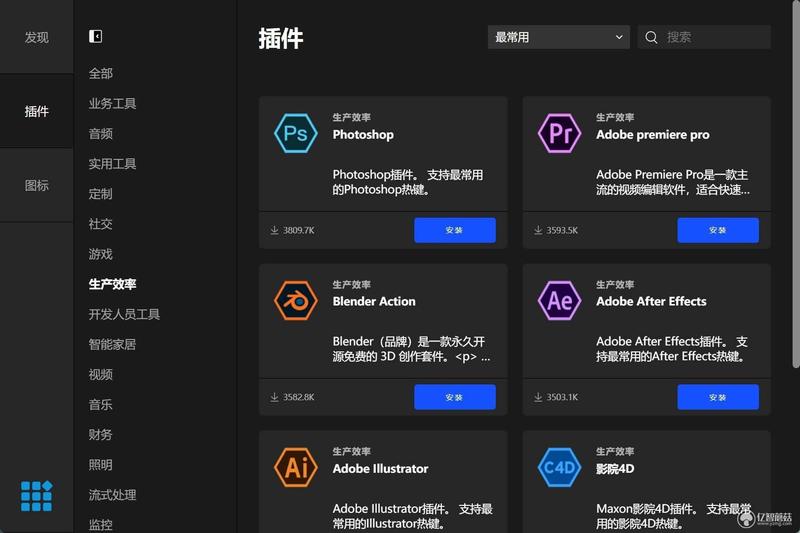
Task: Click the 3582.8K download count
Action: click(x=299, y=397)
